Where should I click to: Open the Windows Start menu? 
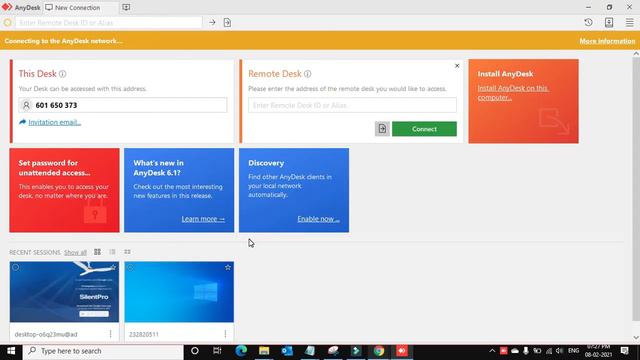11,351
